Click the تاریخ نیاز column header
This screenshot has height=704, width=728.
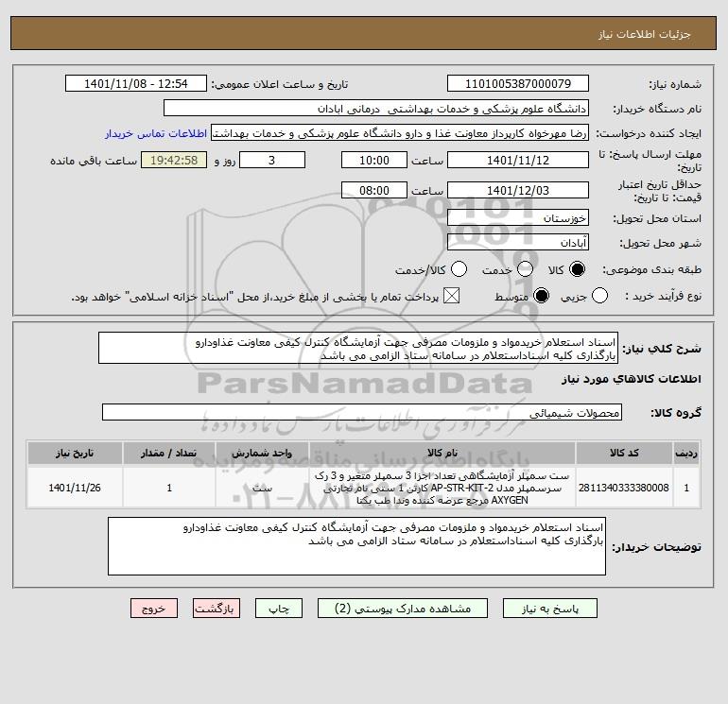pos(75,453)
